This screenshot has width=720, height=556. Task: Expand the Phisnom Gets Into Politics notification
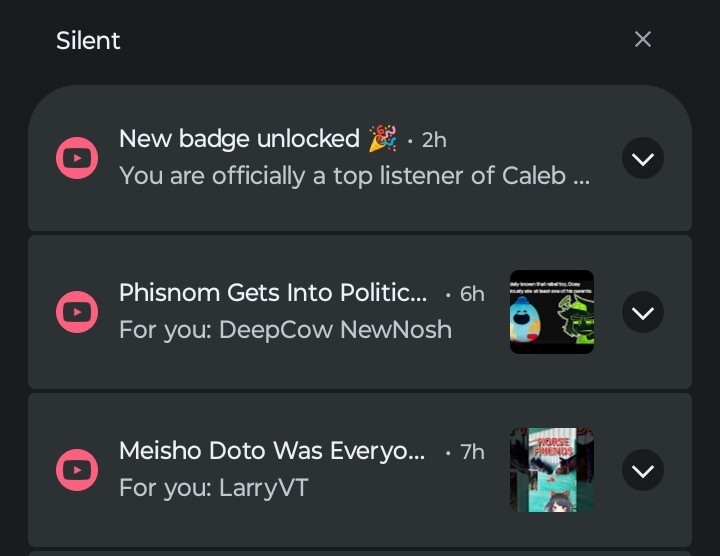[x=643, y=313]
